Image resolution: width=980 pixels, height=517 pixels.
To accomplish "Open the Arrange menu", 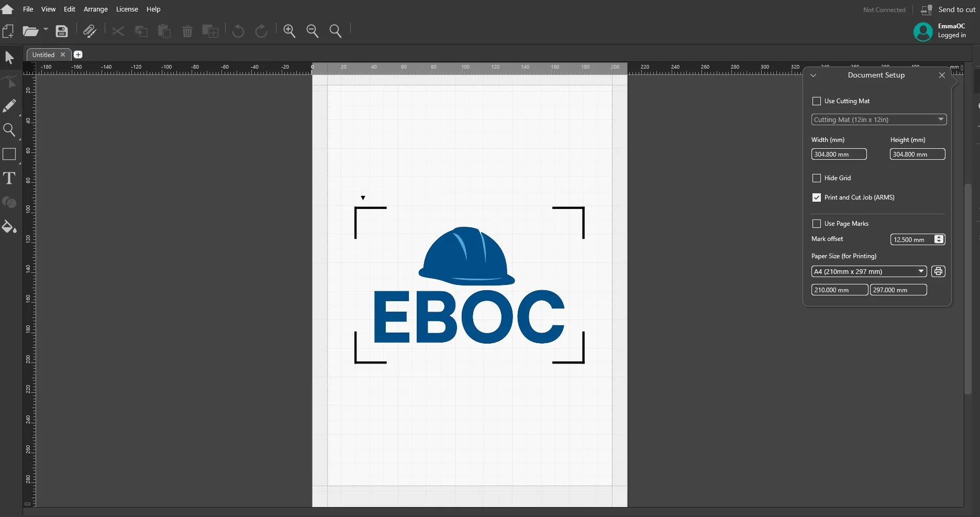I will (x=96, y=9).
